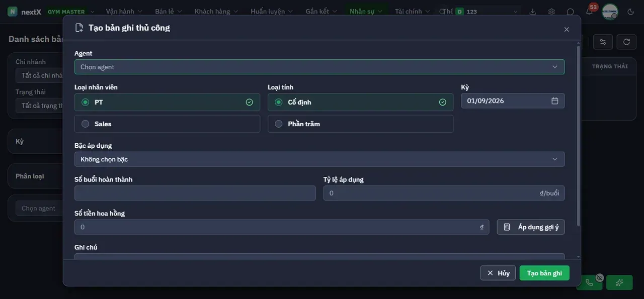Open the Tất cả trạng thái status dropdown
This screenshot has width=644, height=299.
(40, 106)
